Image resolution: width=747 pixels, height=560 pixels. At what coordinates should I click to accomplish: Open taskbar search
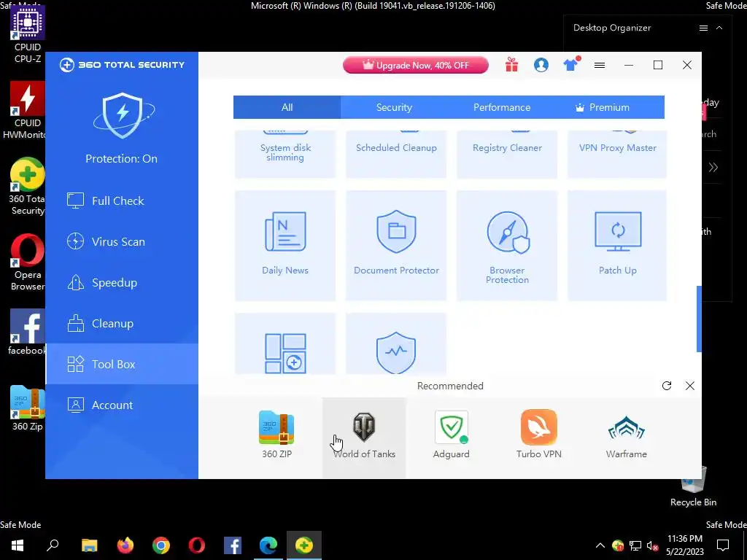click(53, 545)
